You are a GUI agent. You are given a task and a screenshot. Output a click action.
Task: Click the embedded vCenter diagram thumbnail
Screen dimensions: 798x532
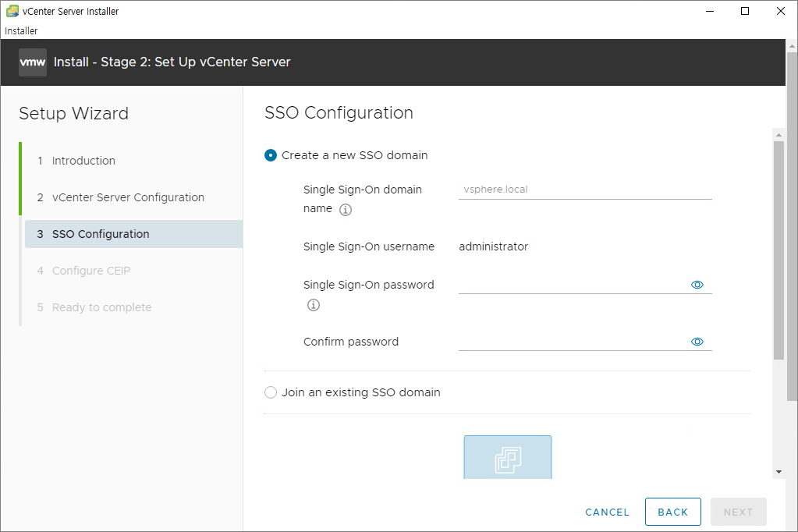[x=507, y=457]
